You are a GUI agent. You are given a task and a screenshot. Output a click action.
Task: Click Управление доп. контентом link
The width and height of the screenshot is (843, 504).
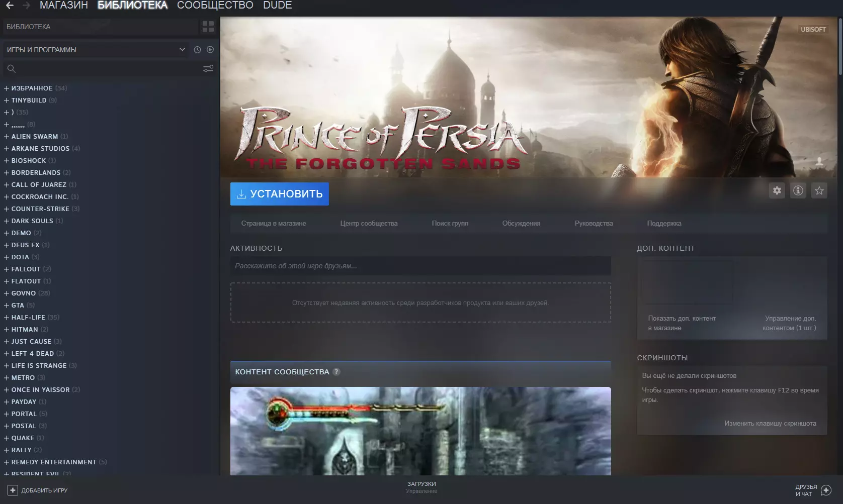point(789,323)
